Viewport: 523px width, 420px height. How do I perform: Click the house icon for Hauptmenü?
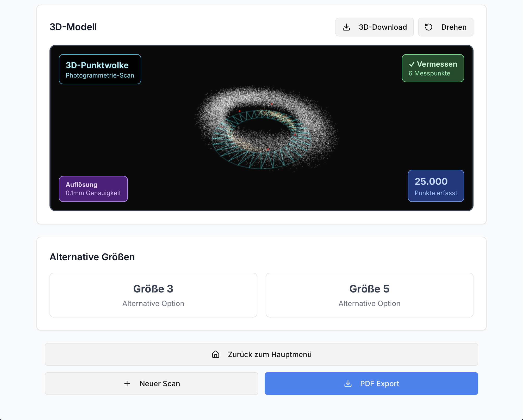click(x=216, y=354)
